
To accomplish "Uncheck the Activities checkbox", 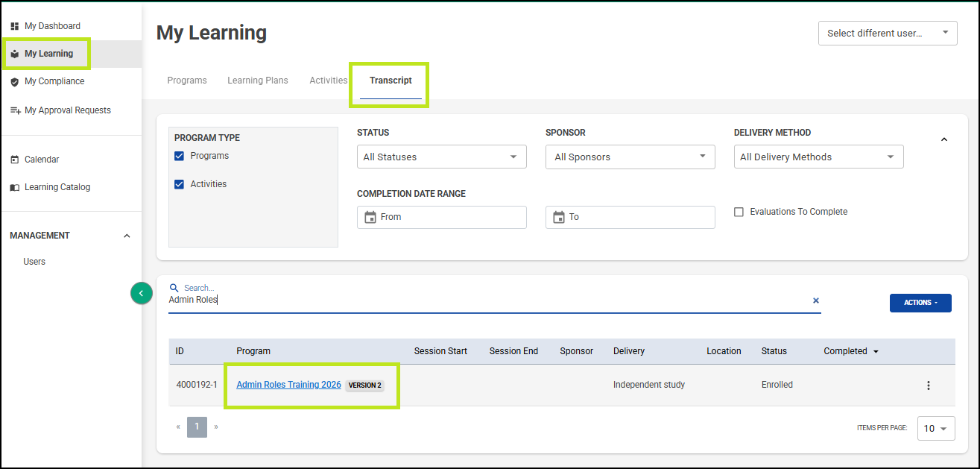I will point(179,184).
